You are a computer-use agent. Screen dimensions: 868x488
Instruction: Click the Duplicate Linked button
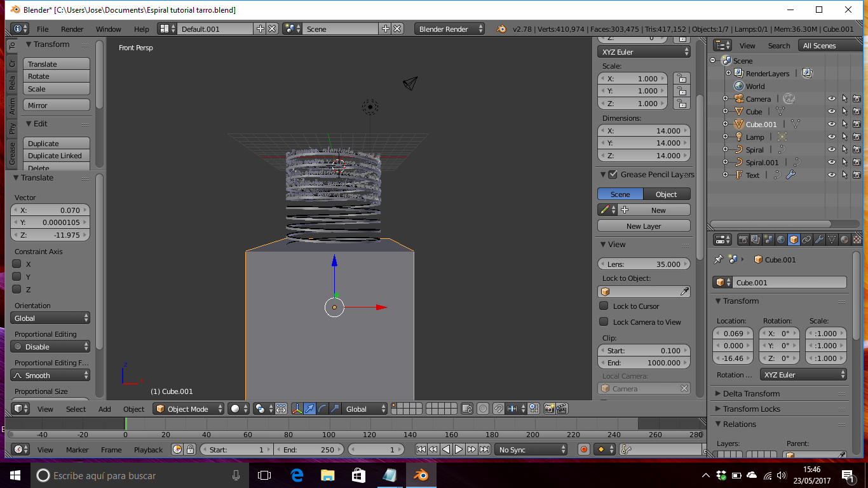pos(57,156)
